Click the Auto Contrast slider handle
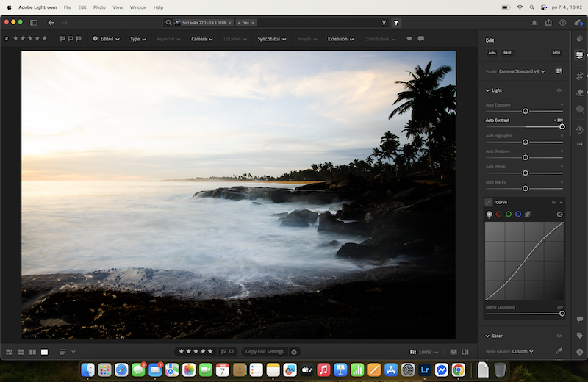588x382 pixels. pyautogui.click(x=562, y=126)
